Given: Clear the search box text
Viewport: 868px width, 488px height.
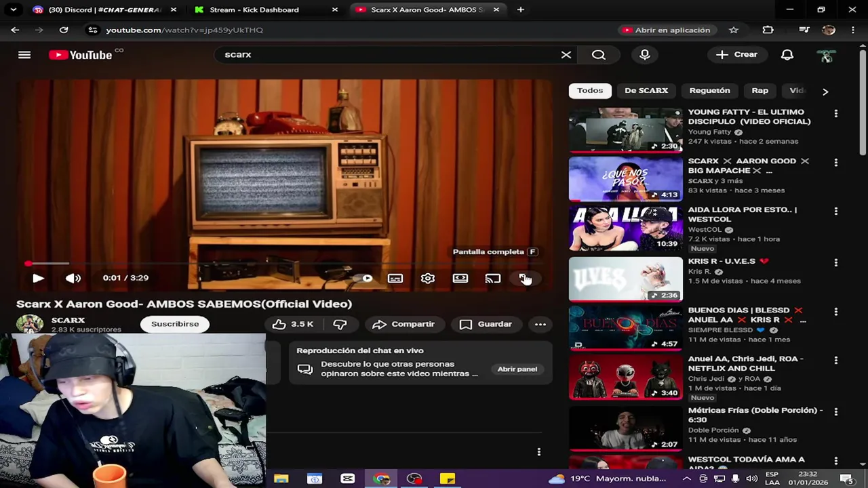Looking at the screenshot, I should click(566, 55).
